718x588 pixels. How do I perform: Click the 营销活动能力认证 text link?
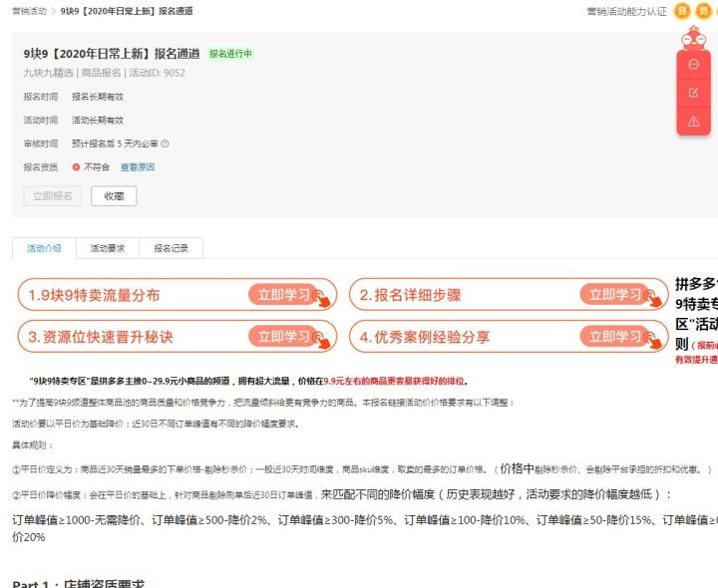(x=627, y=11)
